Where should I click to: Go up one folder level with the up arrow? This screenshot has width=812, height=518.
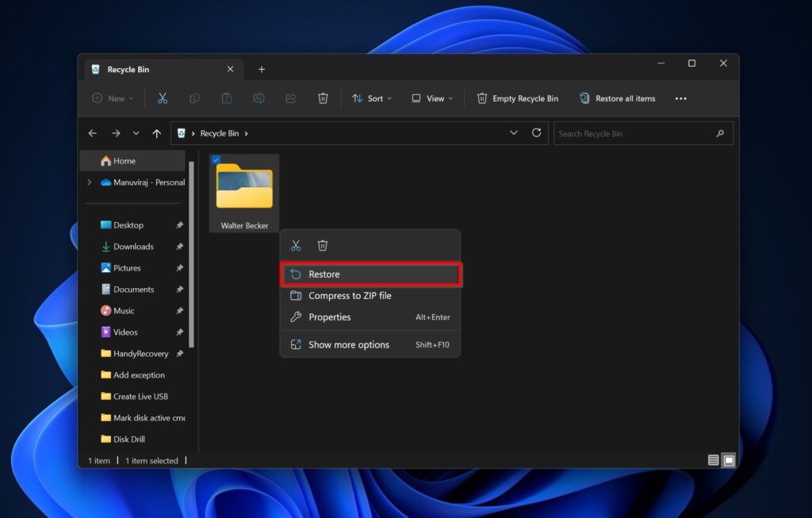(157, 133)
